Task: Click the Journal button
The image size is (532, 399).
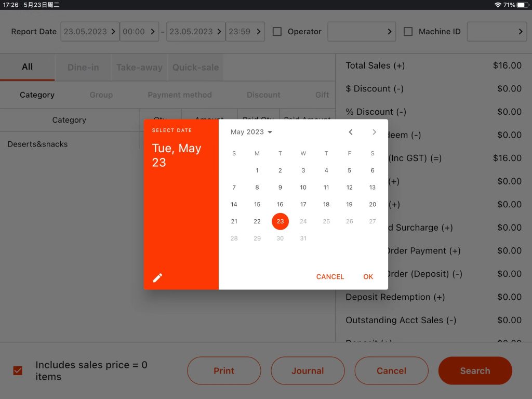Action: pyautogui.click(x=308, y=370)
